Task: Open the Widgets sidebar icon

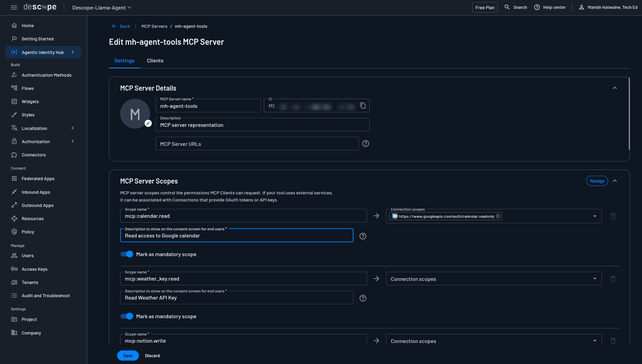Action: point(14,101)
